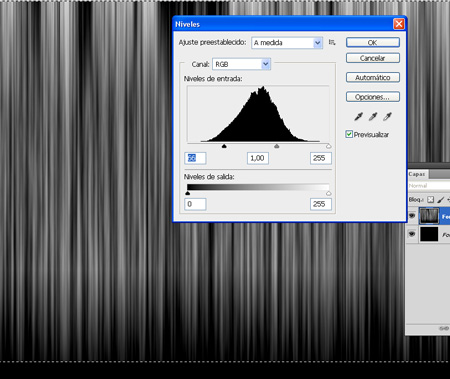Open the Ajuste preestablecido dropdown
This screenshot has height=379, width=450.
pyautogui.click(x=287, y=43)
